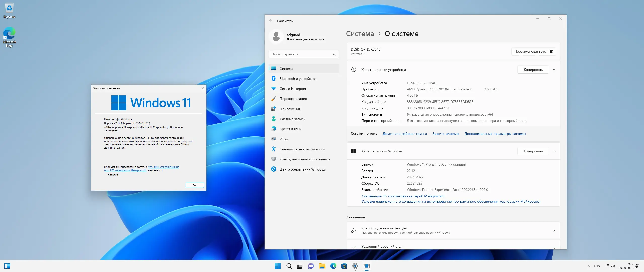Select Конфиденциальность и защита menu item
The image size is (644, 272).
tap(305, 159)
